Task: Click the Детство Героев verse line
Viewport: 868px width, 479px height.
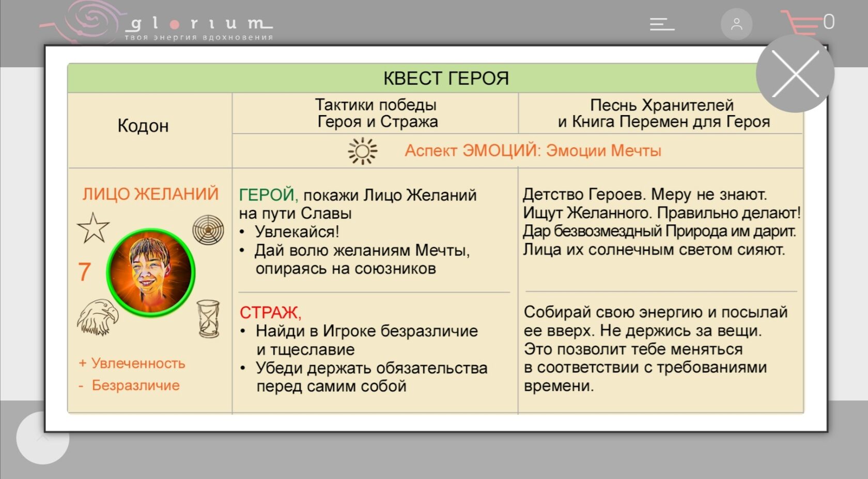Action: click(x=644, y=195)
